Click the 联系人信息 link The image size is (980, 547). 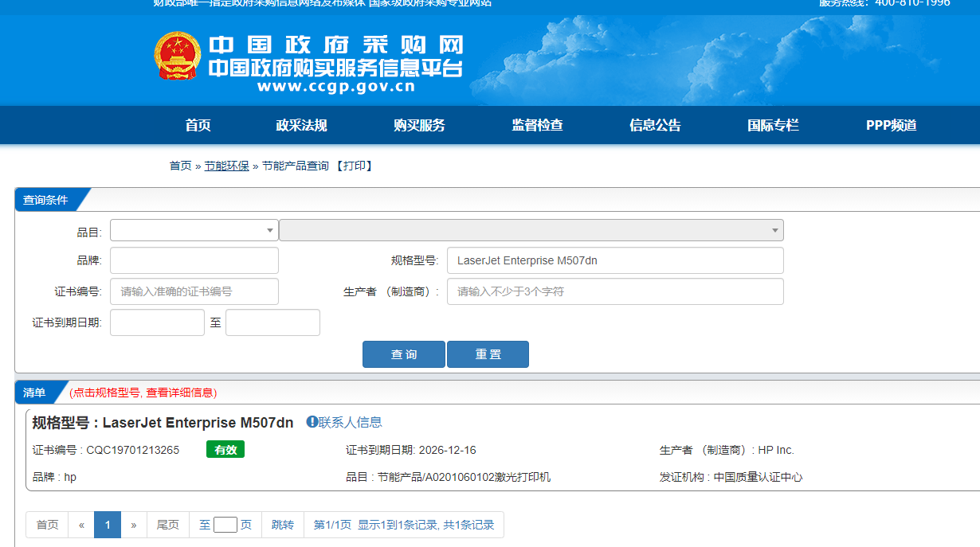coord(351,422)
